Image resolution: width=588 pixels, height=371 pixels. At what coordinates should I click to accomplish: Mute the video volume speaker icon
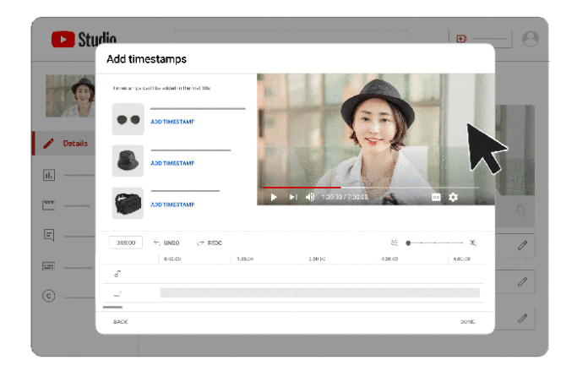pyautogui.click(x=310, y=197)
